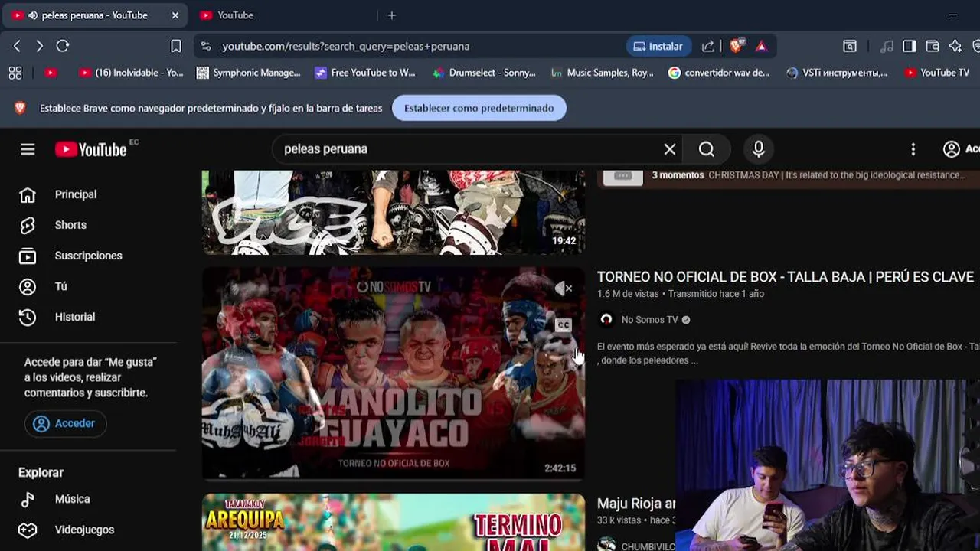
Task: Open the VSTi инструменты bookmark
Action: tap(838, 73)
